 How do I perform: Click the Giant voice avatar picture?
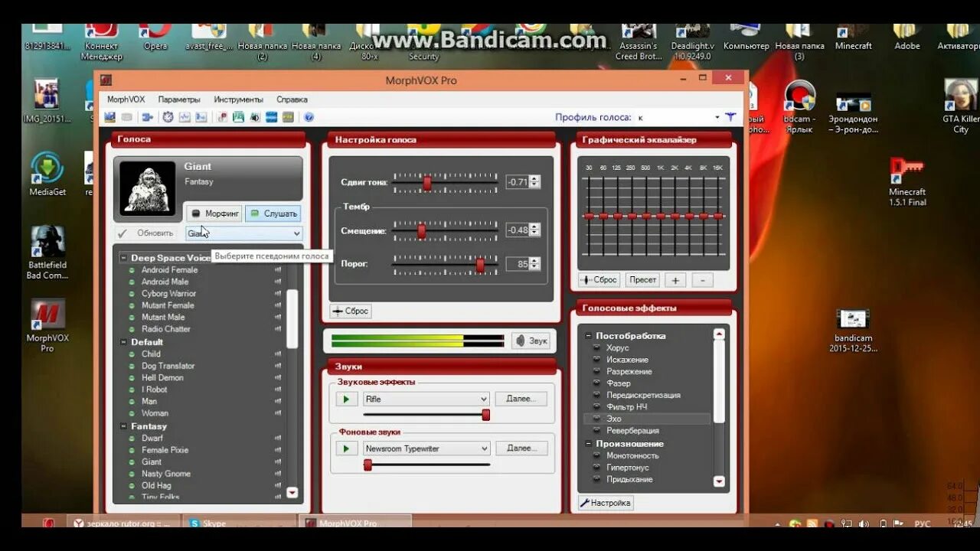pos(149,188)
